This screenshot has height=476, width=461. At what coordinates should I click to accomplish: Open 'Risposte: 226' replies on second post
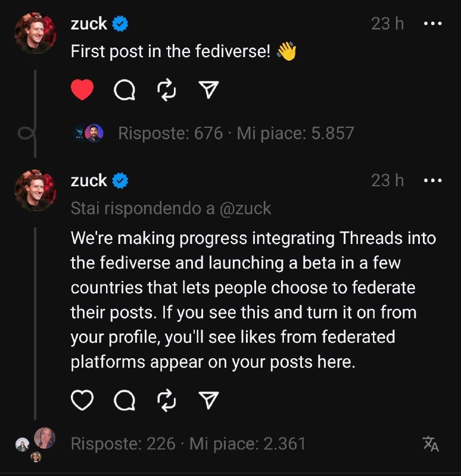point(123,444)
